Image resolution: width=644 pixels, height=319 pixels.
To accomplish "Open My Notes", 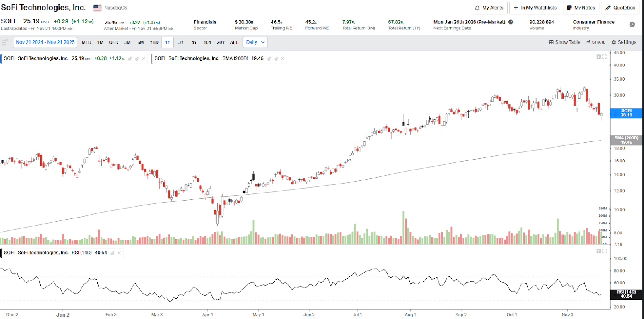I will [581, 8].
